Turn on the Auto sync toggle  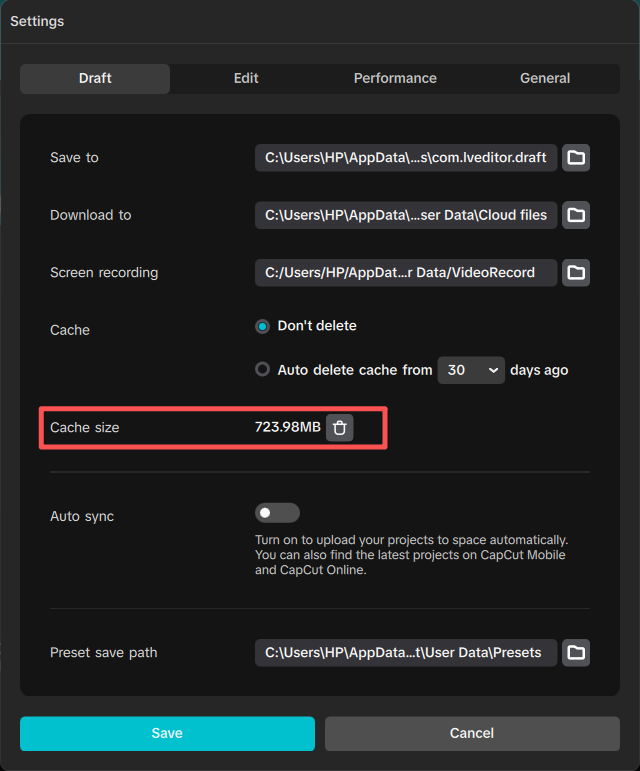[x=277, y=513]
